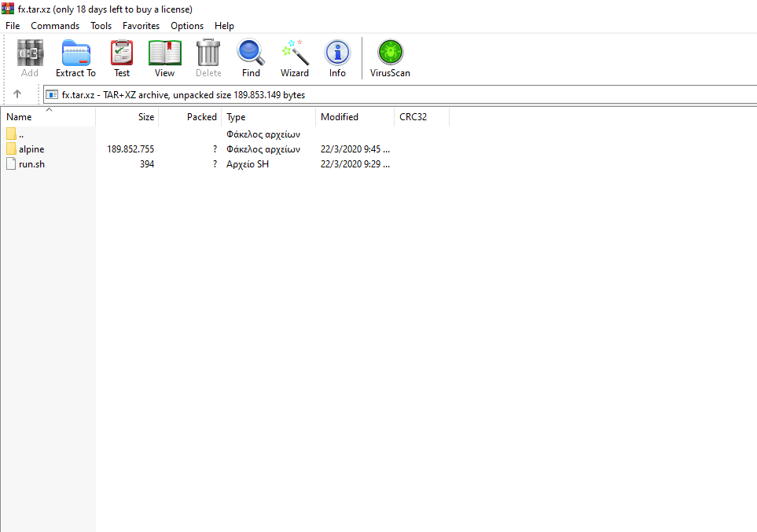This screenshot has height=532, width=757.
Task: Click the parent '..' folder icon
Action: (11, 134)
